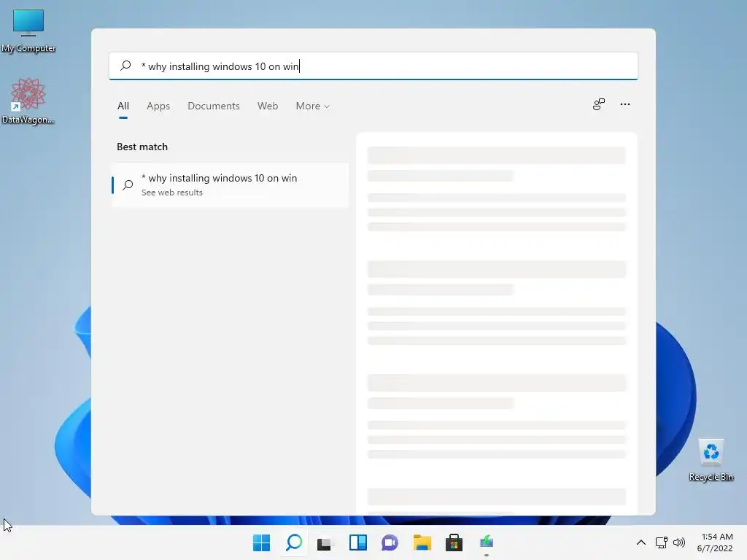The width and height of the screenshot is (747, 560).
Task: Switch to the Apps search tab
Action: coord(158,106)
